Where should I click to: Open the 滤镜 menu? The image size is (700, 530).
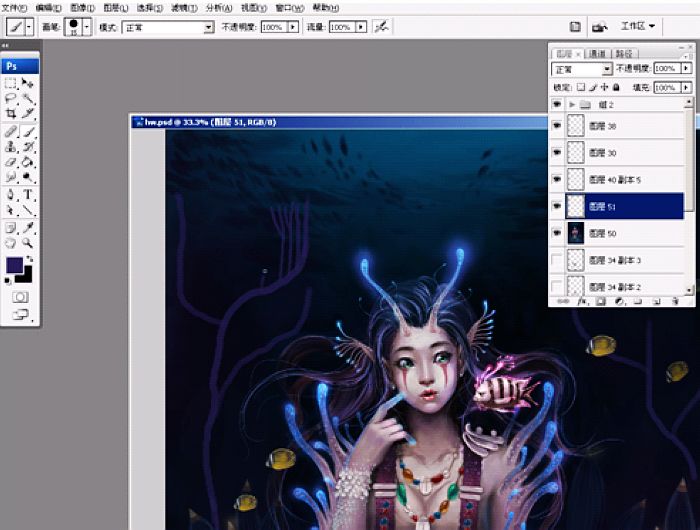pyautogui.click(x=184, y=8)
